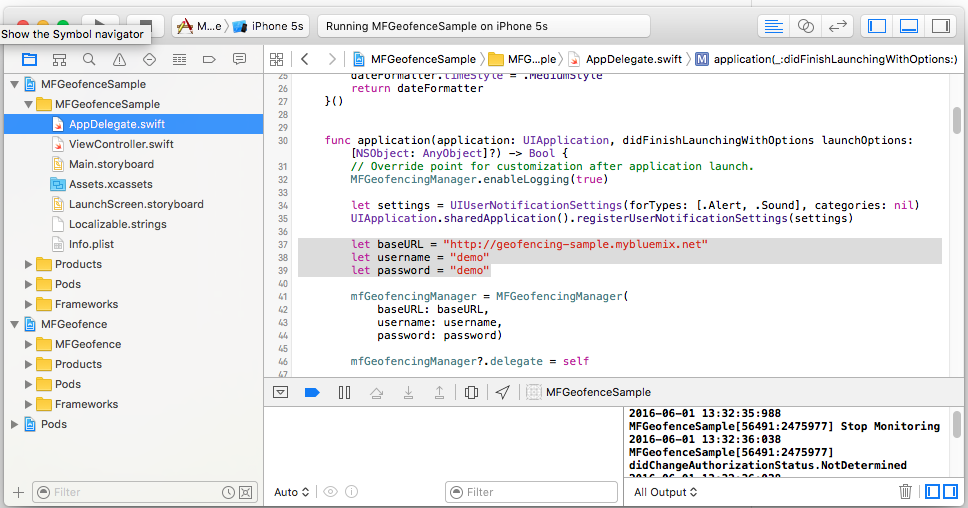Toggle breakpoint activation in debug bar
Viewport: 968px width, 508px height.
(312, 393)
